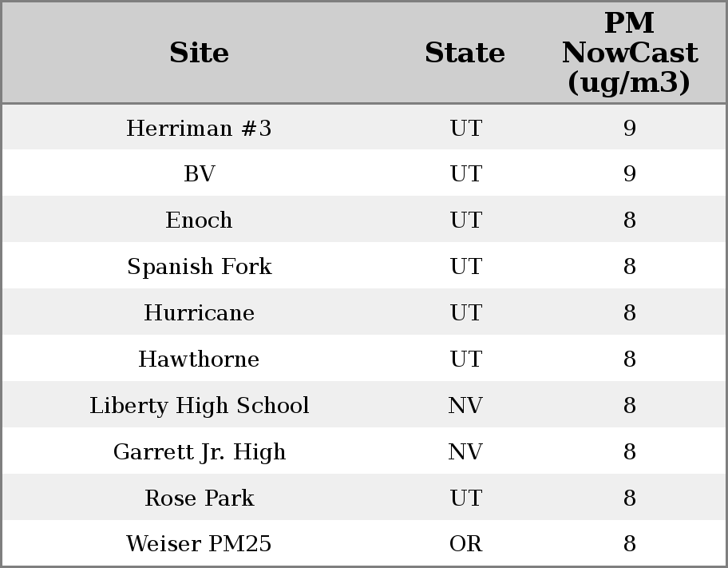
Task: Select the Hawthorne site cell
Action: (199, 359)
